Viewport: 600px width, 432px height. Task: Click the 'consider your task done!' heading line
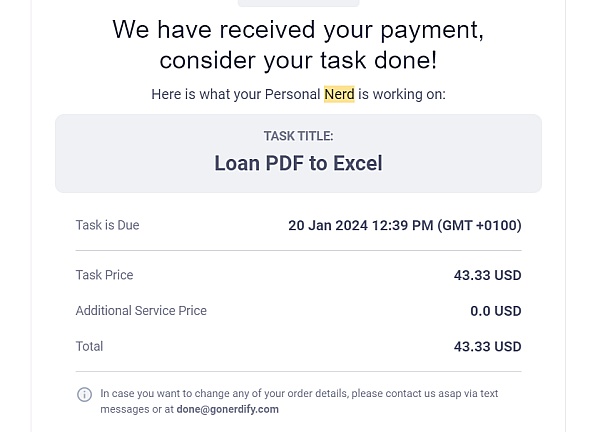click(298, 60)
